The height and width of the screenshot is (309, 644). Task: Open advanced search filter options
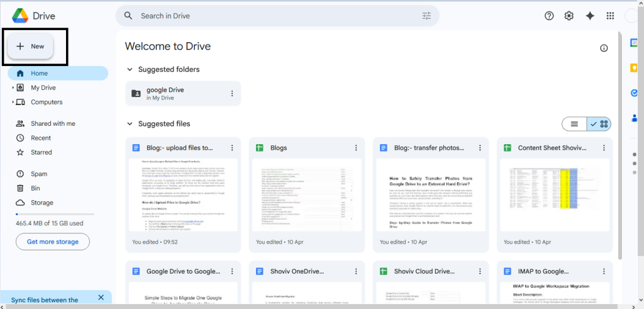coord(427,16)
